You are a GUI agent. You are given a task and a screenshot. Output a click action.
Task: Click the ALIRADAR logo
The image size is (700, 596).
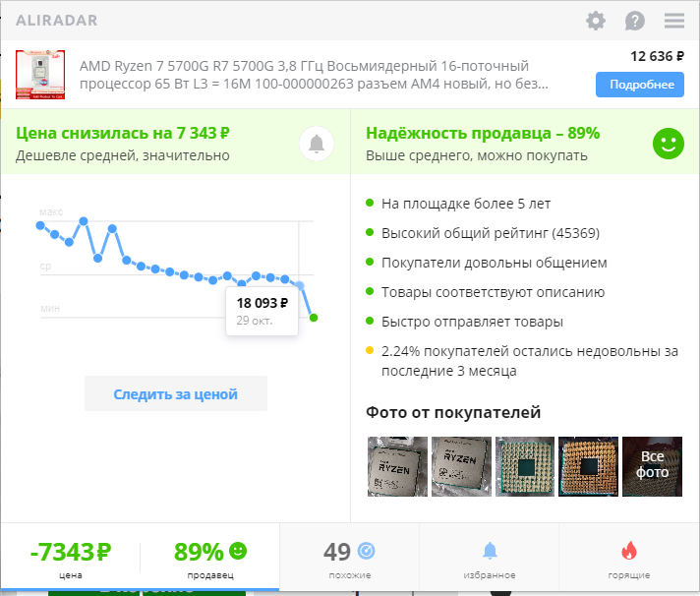click(x=57, y=21)
